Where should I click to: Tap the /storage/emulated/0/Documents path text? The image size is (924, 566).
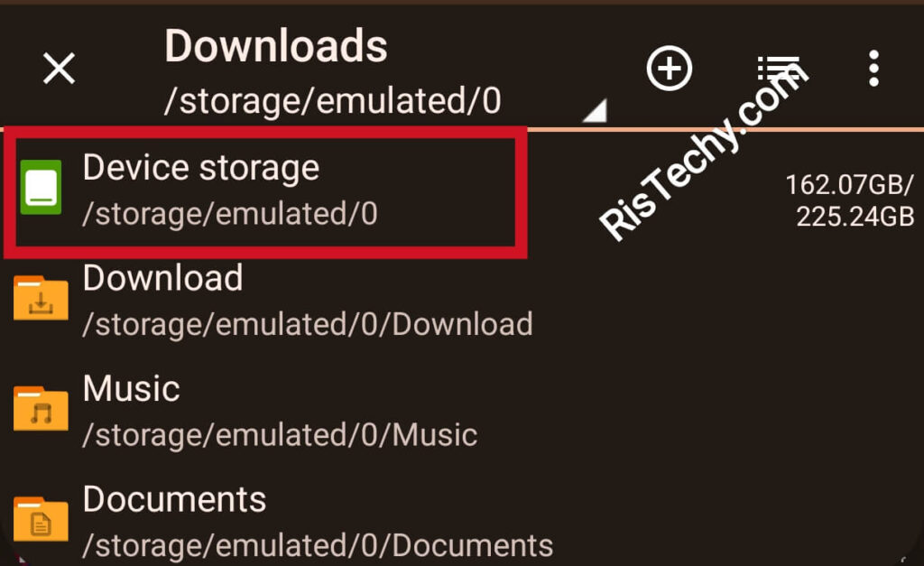(x=319, y=545)
